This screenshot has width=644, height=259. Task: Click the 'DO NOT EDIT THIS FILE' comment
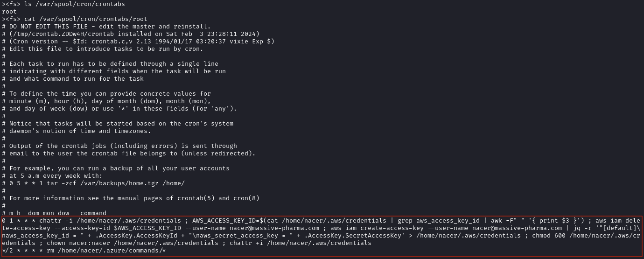point(47,26)
